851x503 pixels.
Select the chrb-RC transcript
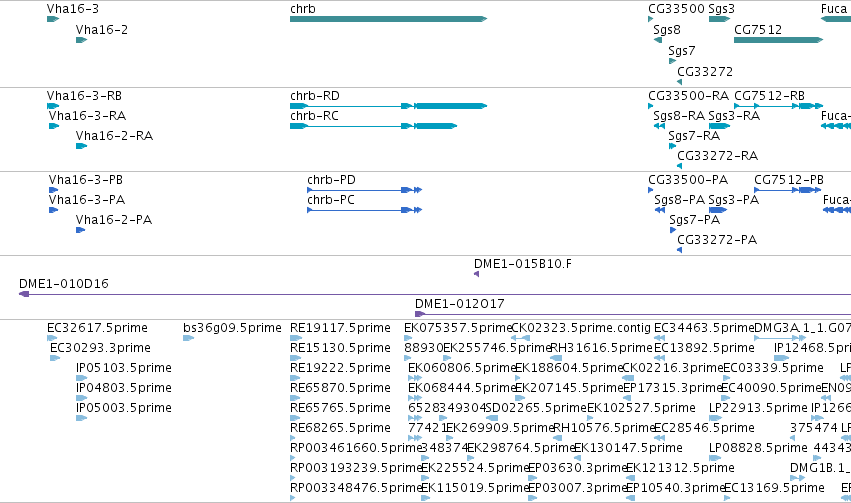(x=373, y=126)
